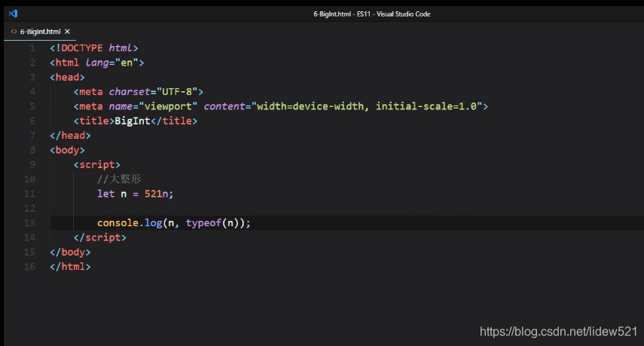
Task: Click line number 16 in the gutter
Action: 29,267
